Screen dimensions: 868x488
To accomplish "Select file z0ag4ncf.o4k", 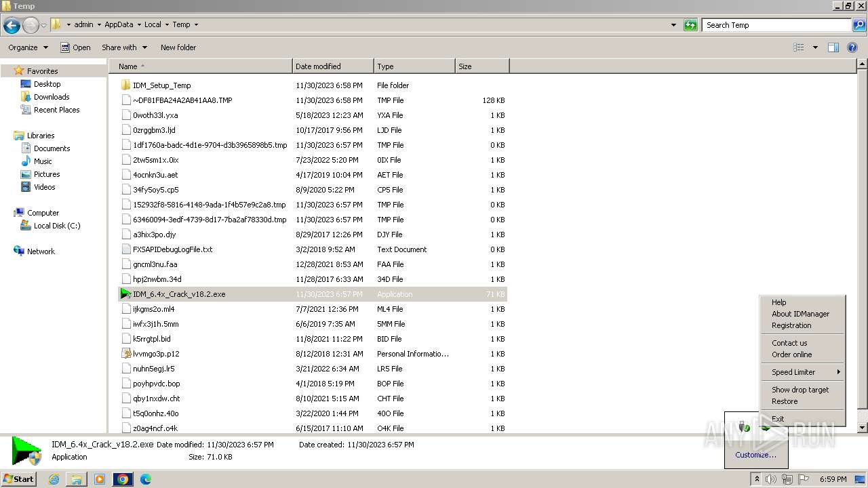I will tap(155, 428).
